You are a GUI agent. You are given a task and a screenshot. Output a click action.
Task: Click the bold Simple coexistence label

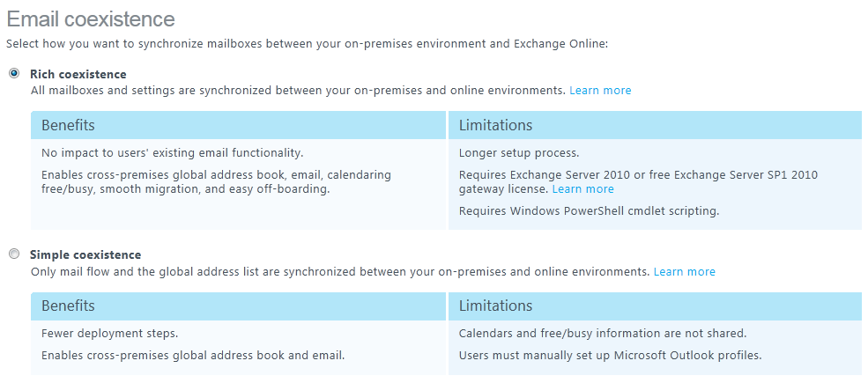point(85,254)
